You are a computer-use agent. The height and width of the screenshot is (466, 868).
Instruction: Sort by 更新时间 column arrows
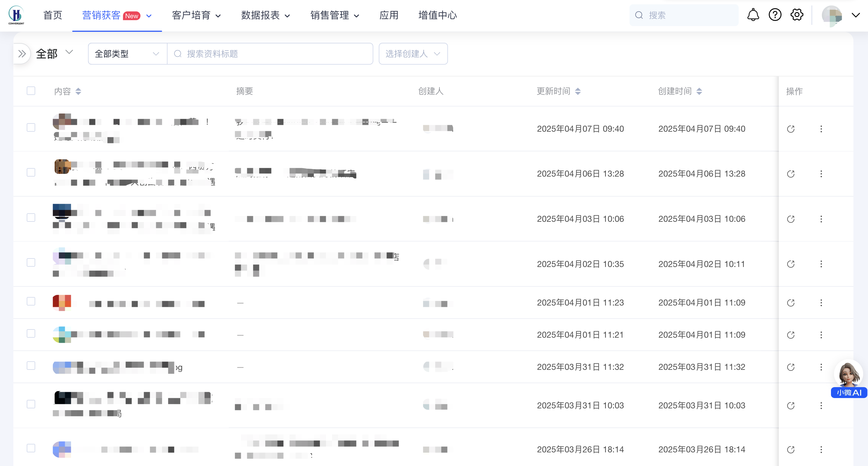coord(578,91)
